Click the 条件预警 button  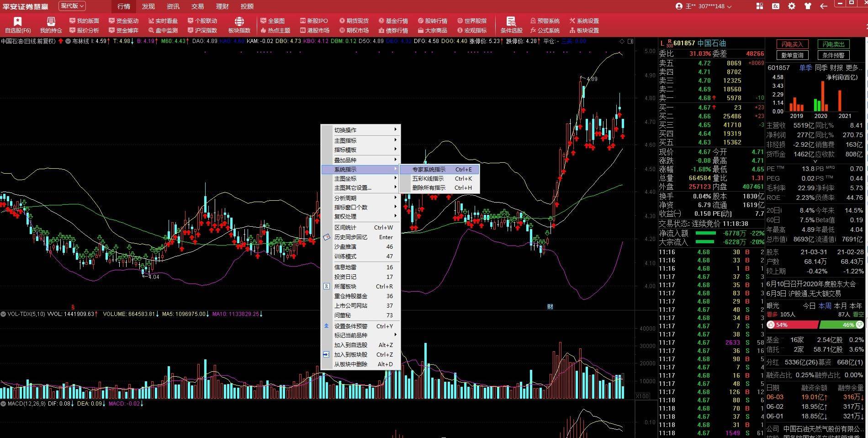pyautogui.click(x=833, y=55)
